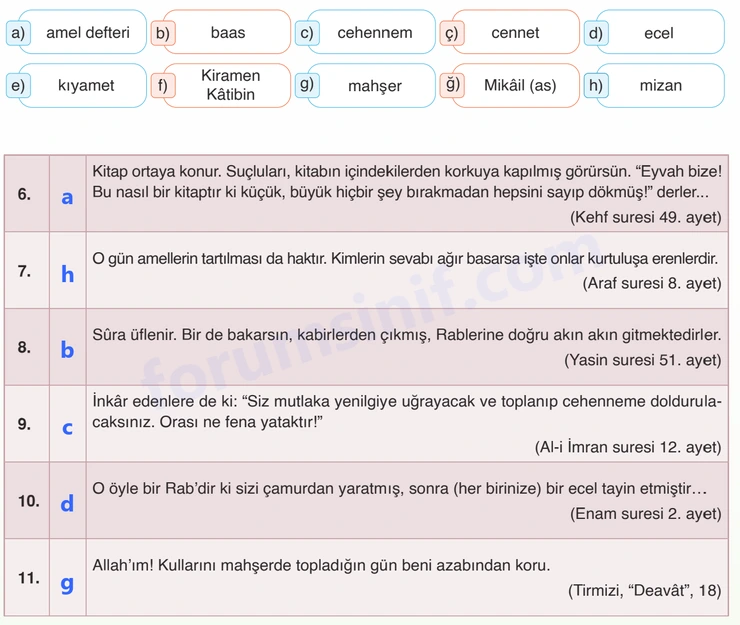Select the 'amel defteri' option box
The image size is (740, 625).
click(x=83, y=32)
